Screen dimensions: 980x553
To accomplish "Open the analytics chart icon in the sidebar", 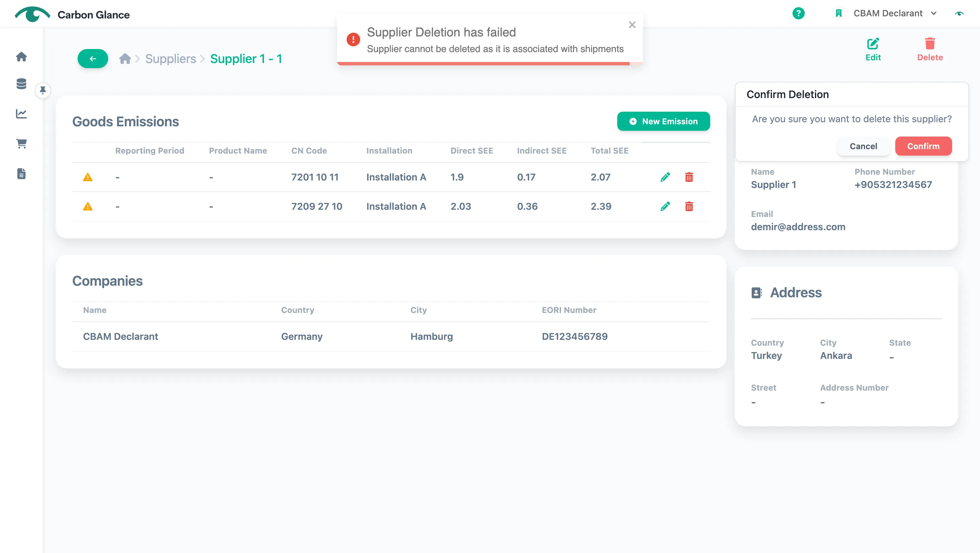I will (21, 113).
